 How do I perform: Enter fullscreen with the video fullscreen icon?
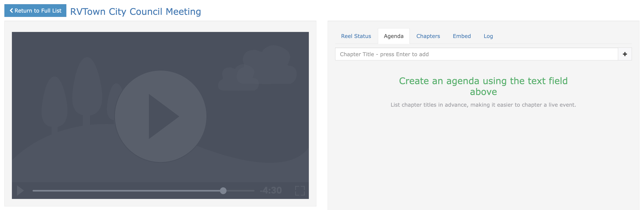point(300,191)
